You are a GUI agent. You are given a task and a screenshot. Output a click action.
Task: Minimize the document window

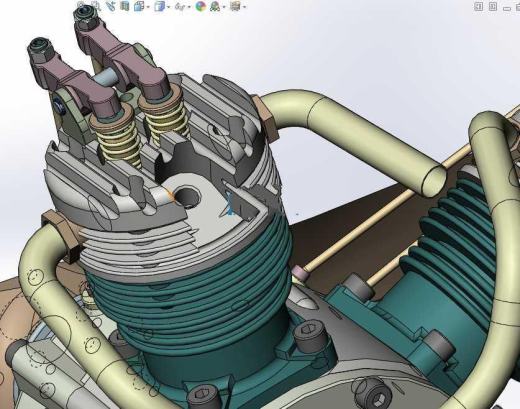pos(507,8)
